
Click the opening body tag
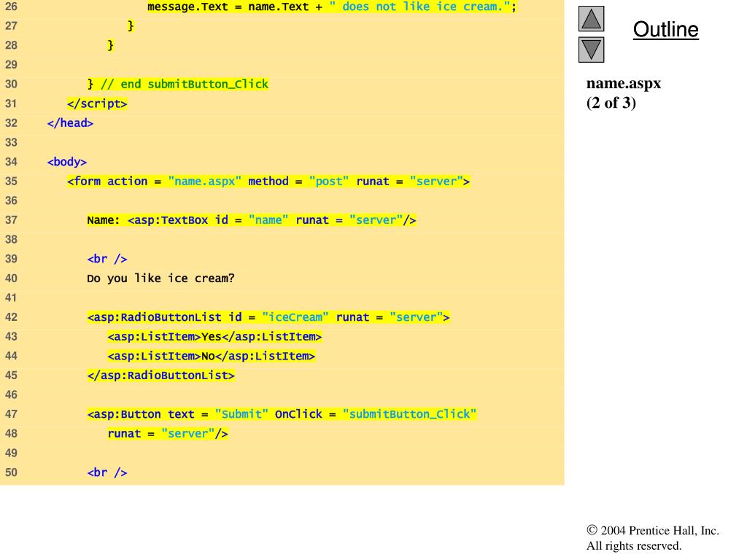pos(66,162)
